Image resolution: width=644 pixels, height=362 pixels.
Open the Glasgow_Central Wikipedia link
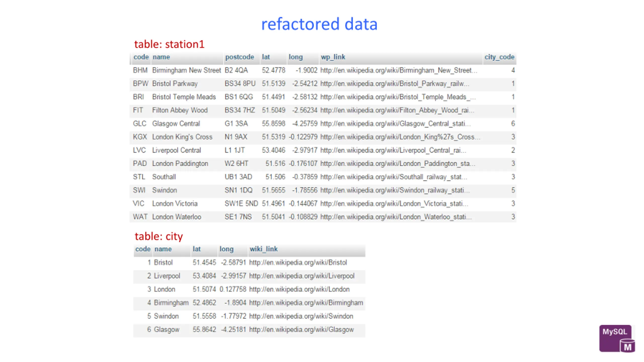point(395,123)
